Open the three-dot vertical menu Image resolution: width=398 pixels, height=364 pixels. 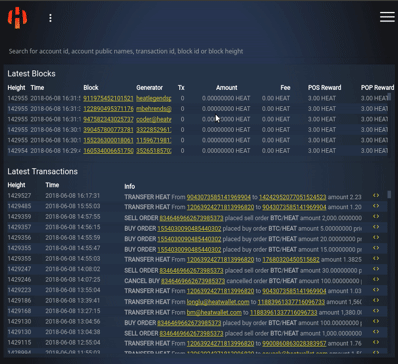50,18
